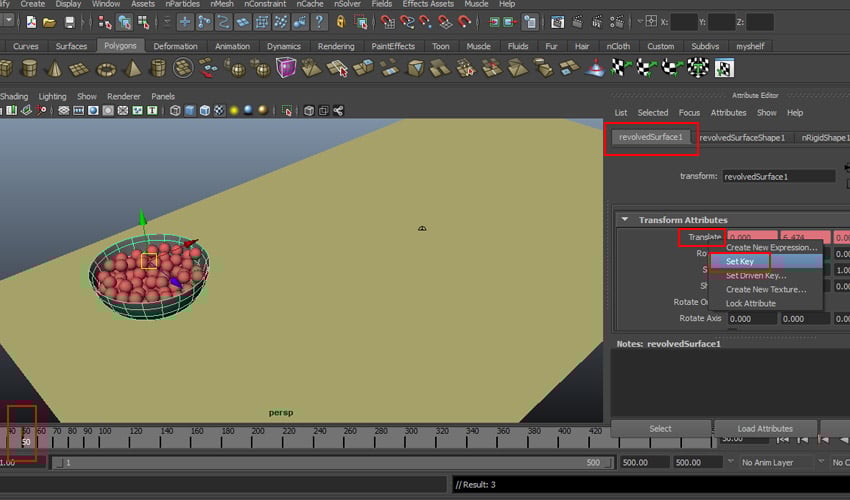Switch to the Animation shelf tab
Image resolution: width=850 pixels, height=500 pixels.
pyautogui.click(x=232, y=46)
